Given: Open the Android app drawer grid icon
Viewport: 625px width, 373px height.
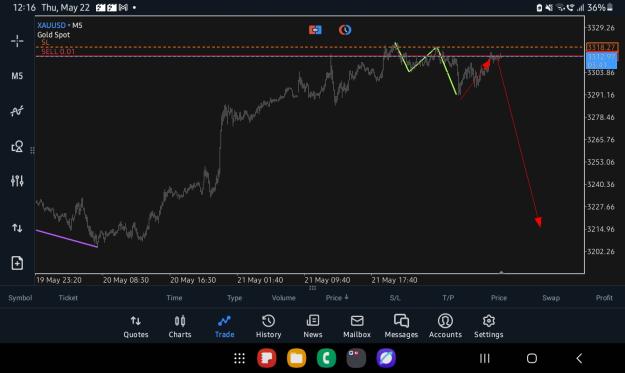Looking at the screenshot, I should pyautogui.click(x=239, y=358).
